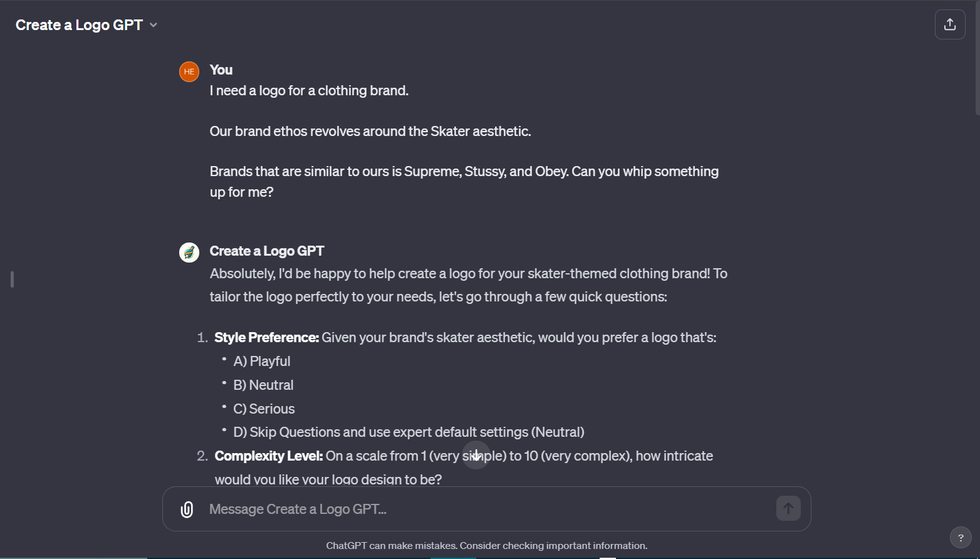Click the scroll-to-bottom arrow icon
The image size is (980, 559).
click(x=476, y=455)
